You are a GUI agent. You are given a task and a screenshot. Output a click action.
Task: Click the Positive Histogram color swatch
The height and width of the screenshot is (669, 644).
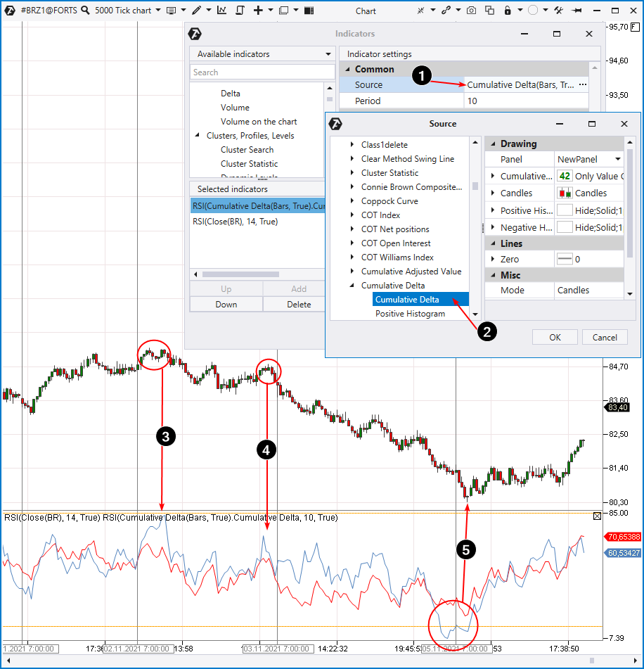pyautogui.click(x=564, y=210)
